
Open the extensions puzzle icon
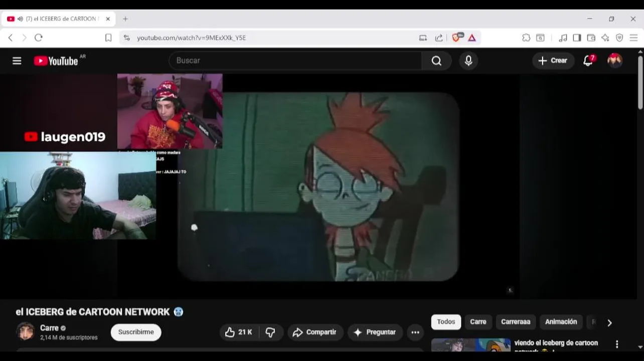526,38
